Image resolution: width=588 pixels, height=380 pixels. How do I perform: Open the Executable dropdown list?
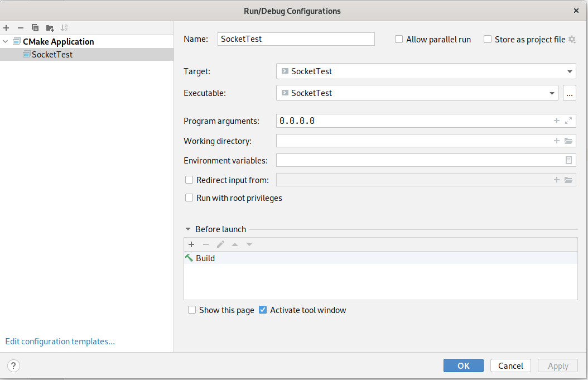coord(552,93)
